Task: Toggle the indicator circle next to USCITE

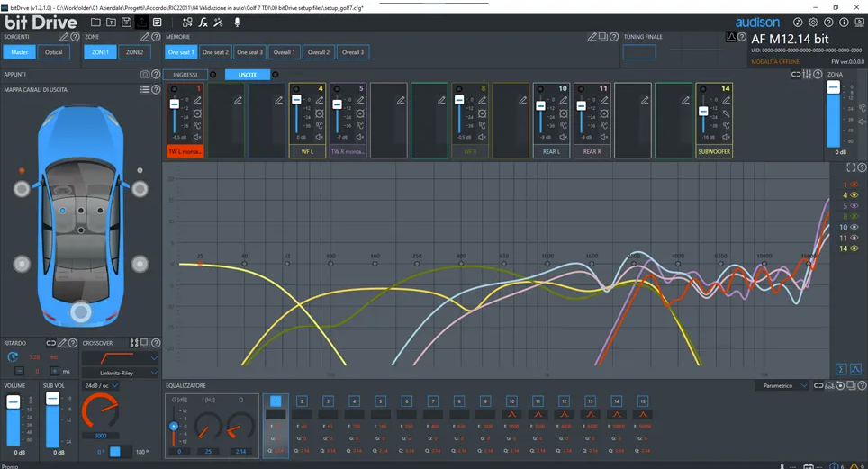Action: pyautogui.click(x=276, y=74)
